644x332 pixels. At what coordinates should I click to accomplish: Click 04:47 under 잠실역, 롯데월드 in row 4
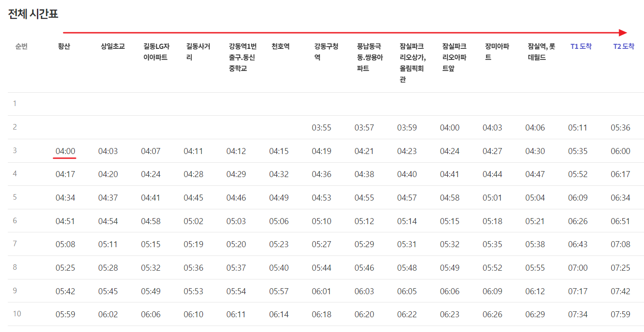535,174
